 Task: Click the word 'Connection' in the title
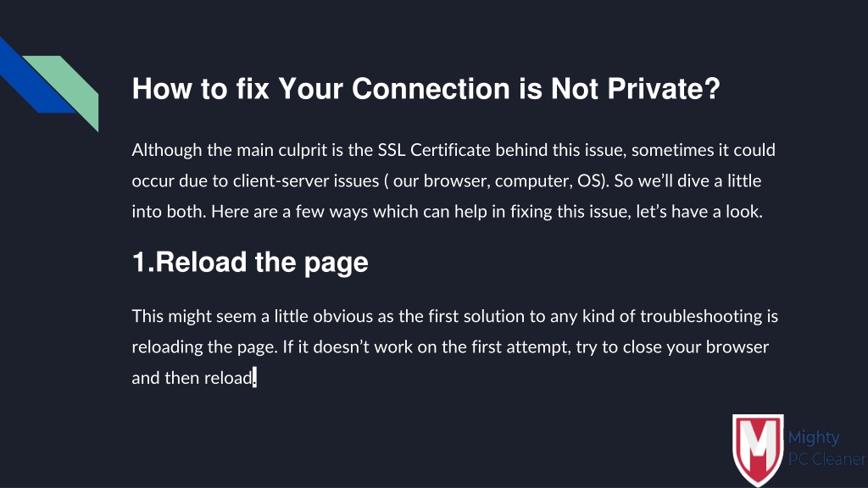pyautogui.click(x=431, y=88)
